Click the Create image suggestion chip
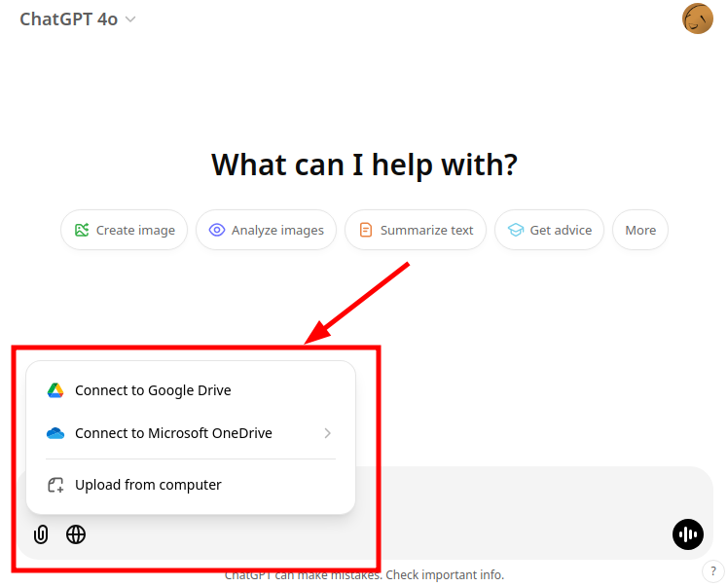 point(124,230)
